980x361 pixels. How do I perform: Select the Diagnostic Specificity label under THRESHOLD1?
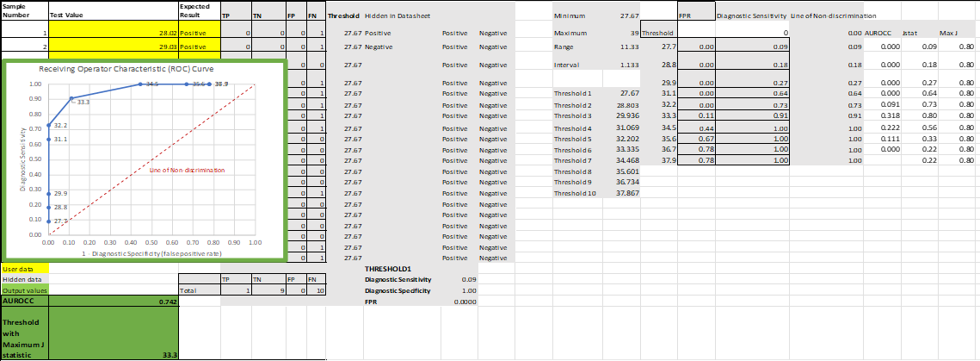pos(398,290)
